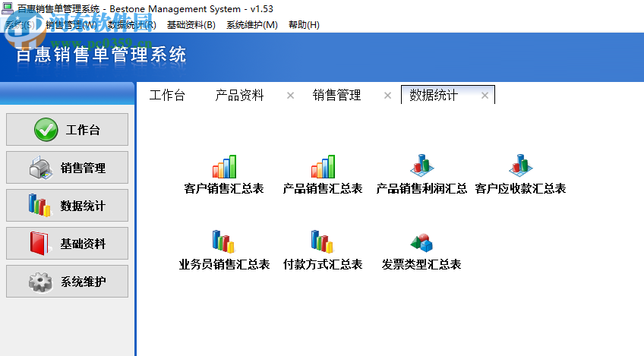Image resolution: width=644 pixels, height=356 pixels.
Task: Open the 数据统计(R) menu
Action: pos(132,25)
